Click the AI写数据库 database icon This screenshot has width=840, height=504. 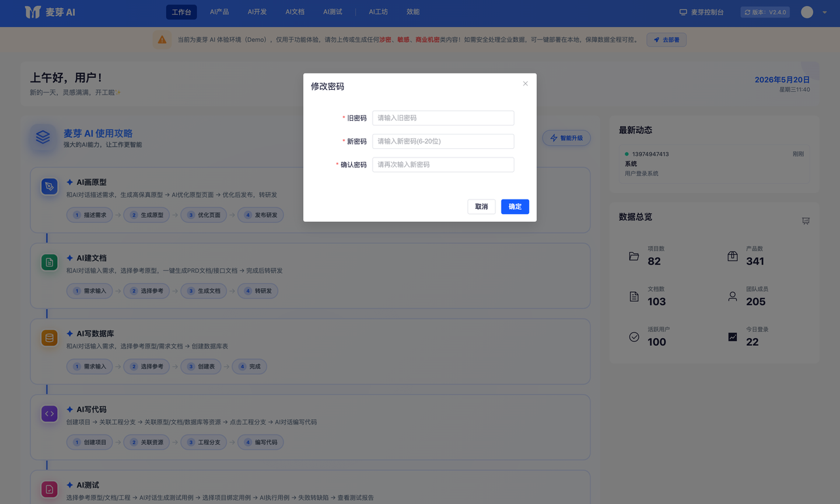[x=49, y=339]
